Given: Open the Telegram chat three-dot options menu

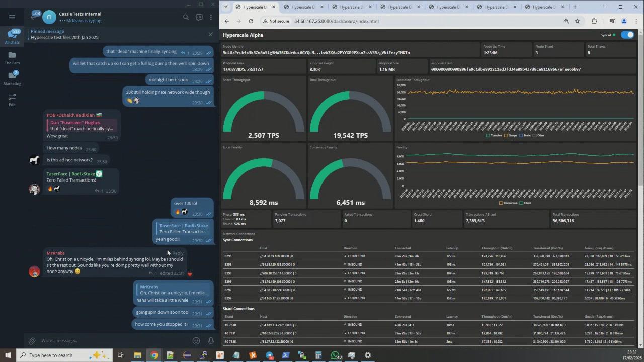Looking at the screenshot, I should [x=211, y=17].
